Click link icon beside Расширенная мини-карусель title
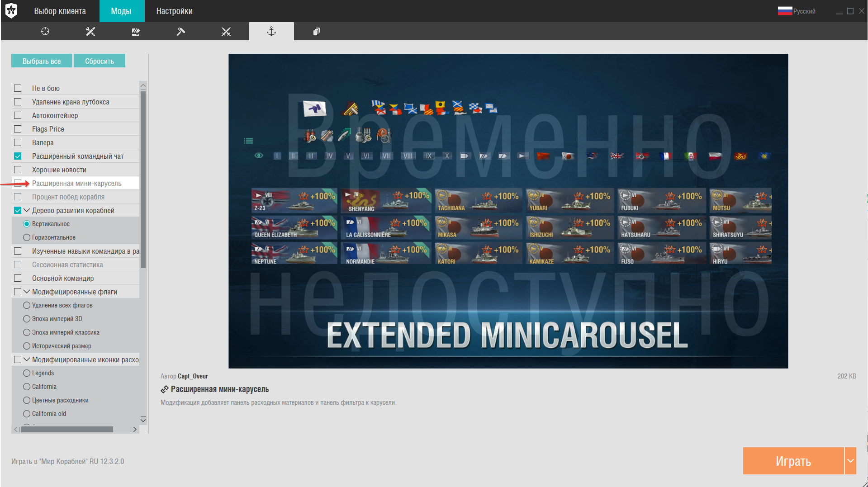Screen dimensions: 868x487 click(165, 389)
